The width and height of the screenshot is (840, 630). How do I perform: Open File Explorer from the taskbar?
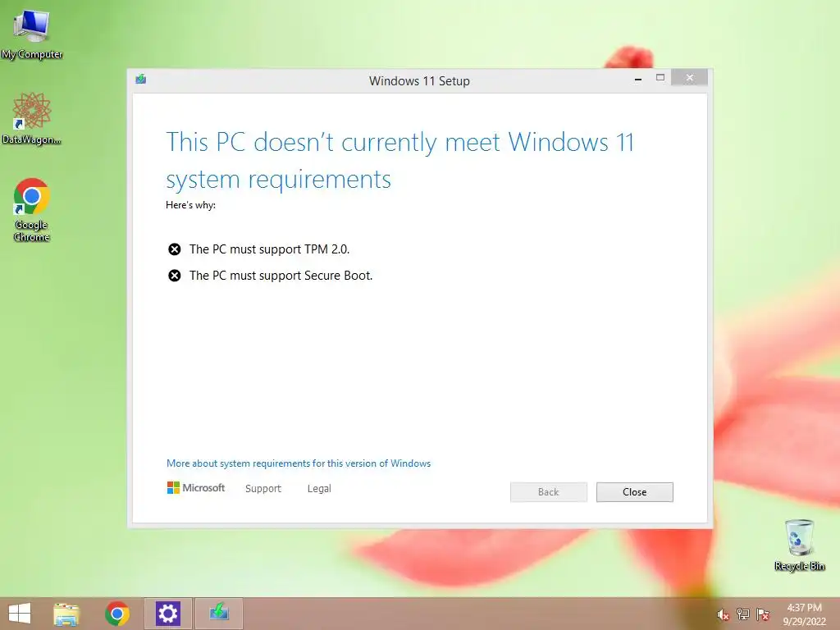pyautogui.click(x=67, y=614)
